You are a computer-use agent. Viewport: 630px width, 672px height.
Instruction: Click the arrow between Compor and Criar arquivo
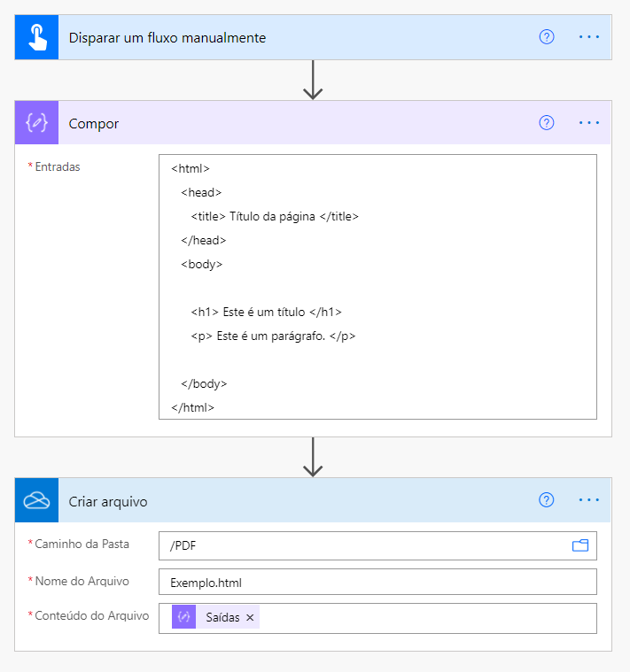click(x=313, y=457)
